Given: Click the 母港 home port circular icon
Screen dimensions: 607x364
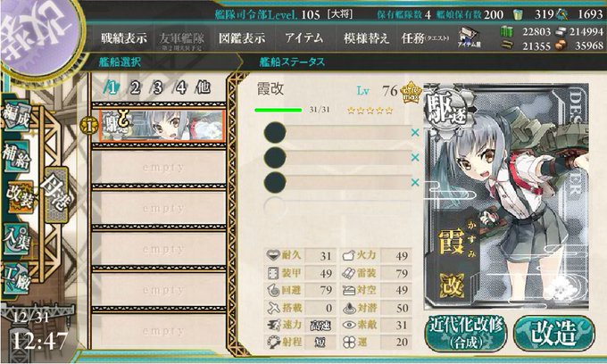Looking at the screenshot, I should (x=57, y=195).
